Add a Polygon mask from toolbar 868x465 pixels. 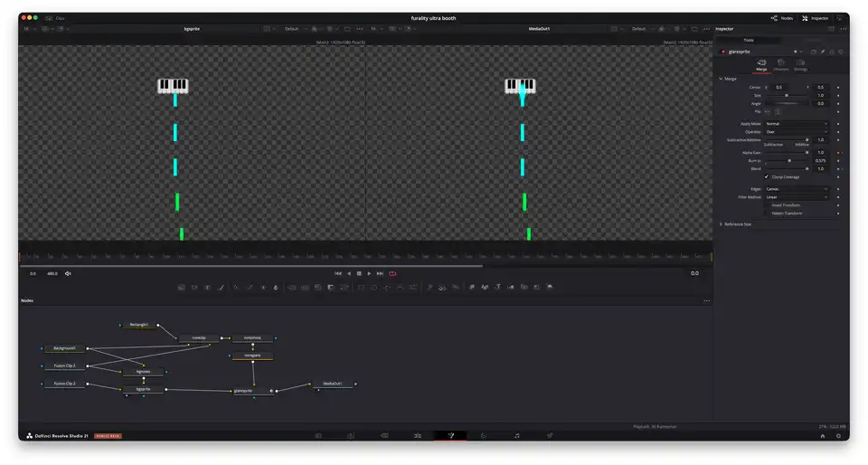tap(388, 287)
